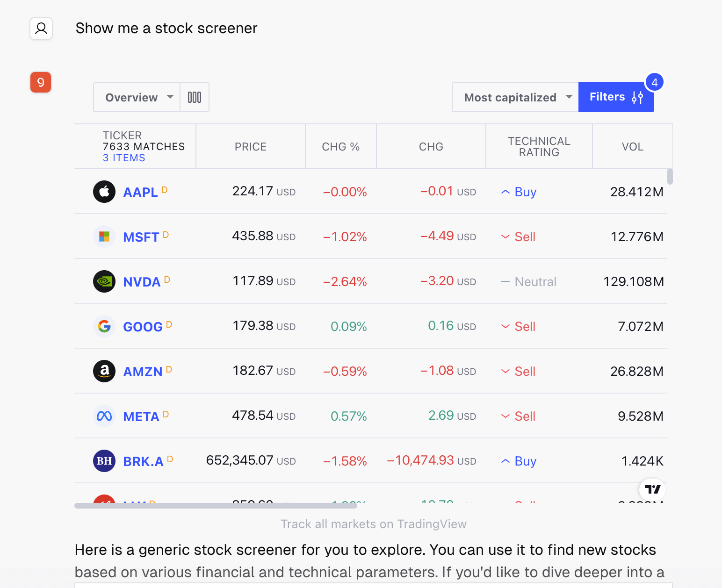The width and height of the screenshot is (722, 588).
Task: Click the Microsoft logo beside MSFT
Action: [x=104, y=237]
